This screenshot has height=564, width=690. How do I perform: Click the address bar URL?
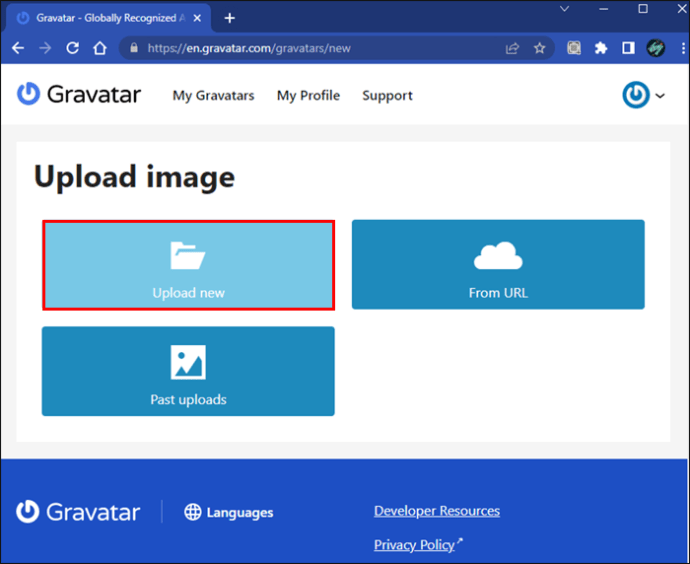[x=249, y=48]
